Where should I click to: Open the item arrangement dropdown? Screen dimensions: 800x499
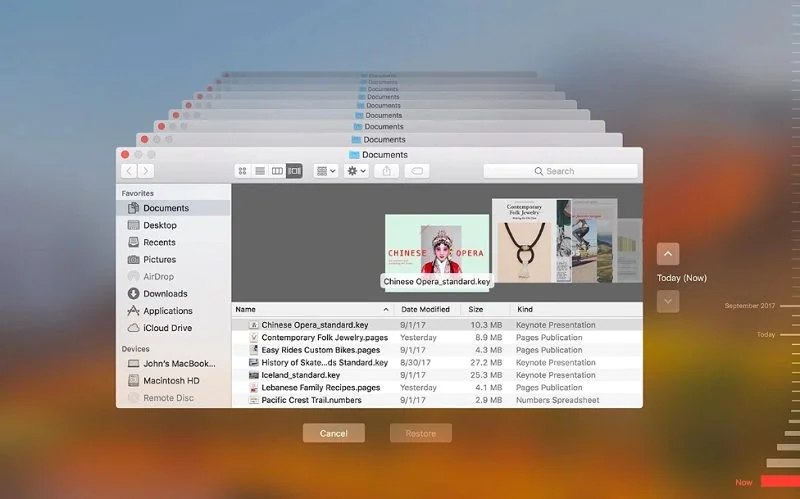coord(326,171)
